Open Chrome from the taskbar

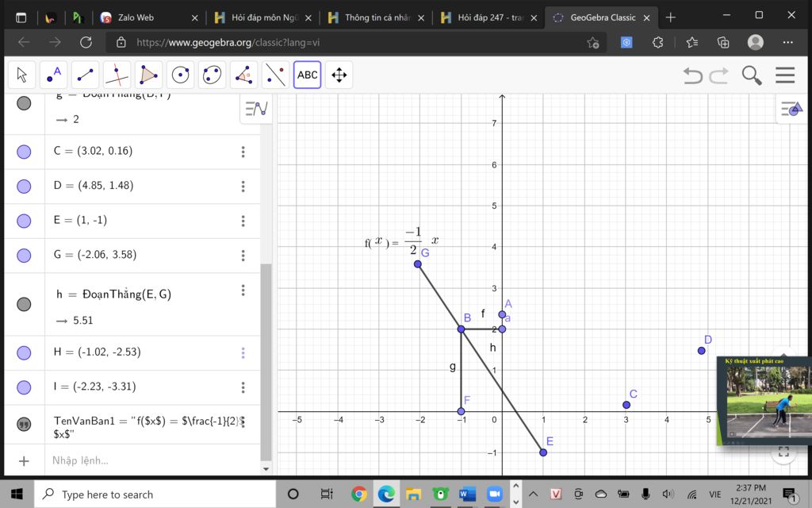[358, 494]
